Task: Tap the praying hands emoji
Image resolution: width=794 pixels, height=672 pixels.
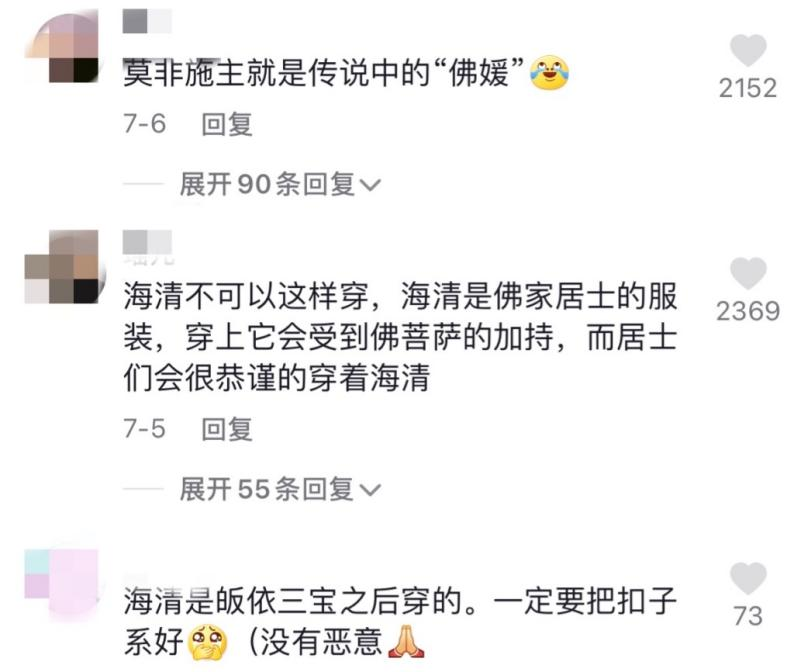Action: click(406, 642)
